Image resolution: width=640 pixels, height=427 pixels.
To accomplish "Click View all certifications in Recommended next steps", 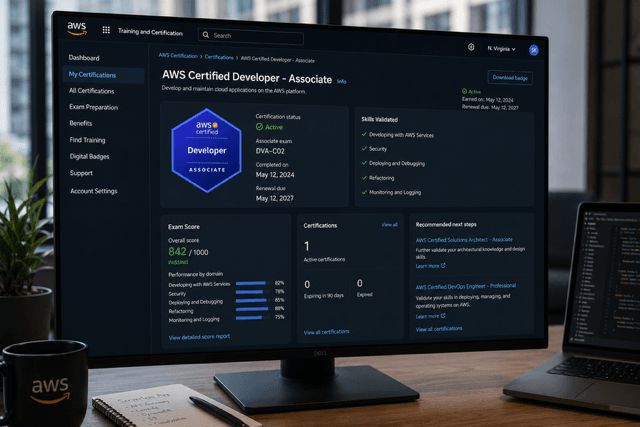I will 439,329.
